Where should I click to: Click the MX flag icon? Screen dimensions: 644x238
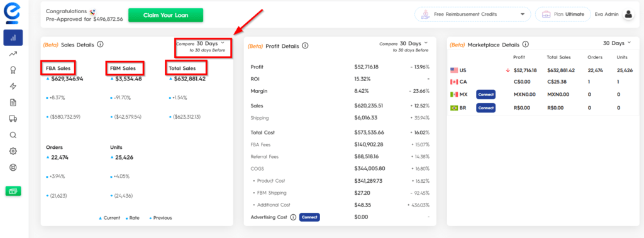[453, 94]
